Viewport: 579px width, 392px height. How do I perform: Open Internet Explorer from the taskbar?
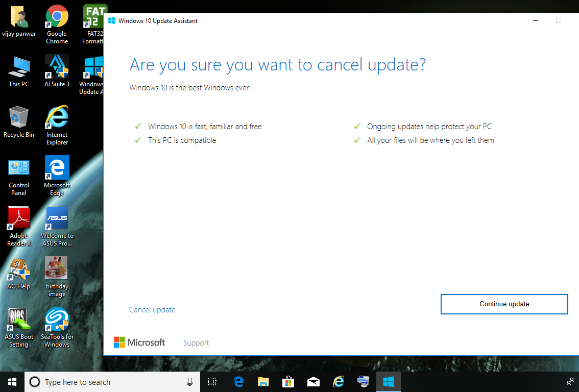(x=338, y=382)
